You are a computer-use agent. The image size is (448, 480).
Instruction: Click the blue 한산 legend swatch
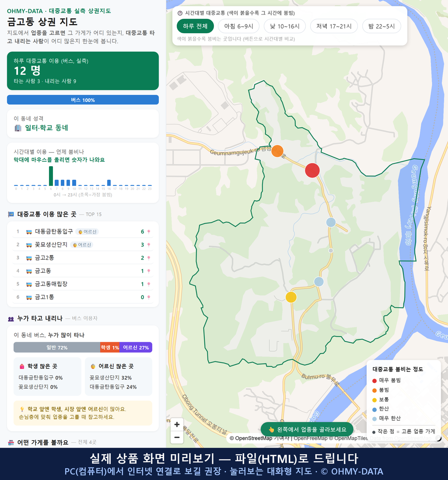374,409
